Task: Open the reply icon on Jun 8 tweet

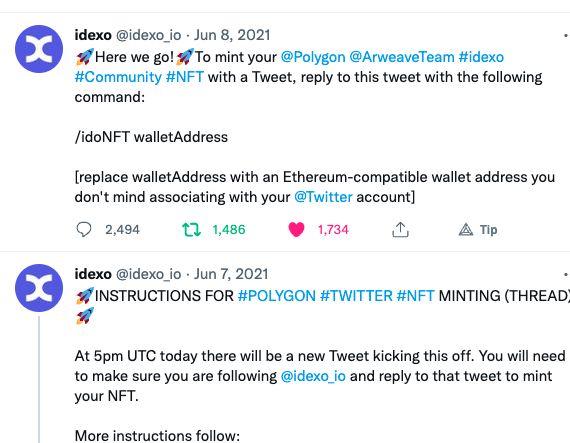Action: click(x=84, y=230)
